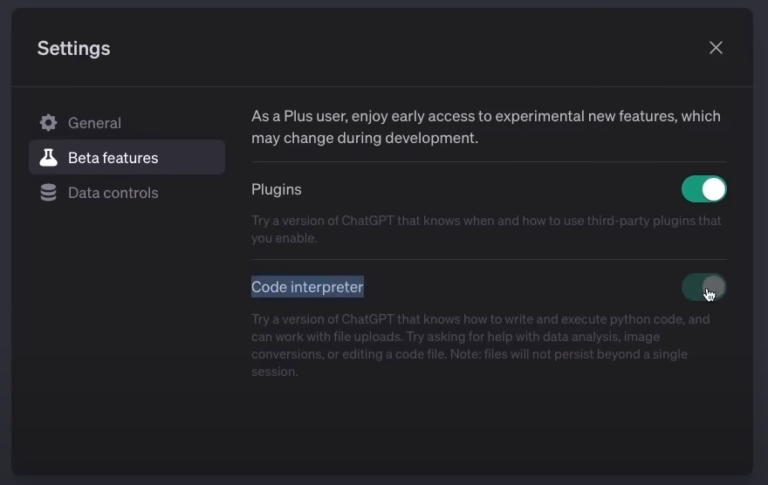Switch to the Data controls tab
The image size is (768, 485).
point(113,193)
